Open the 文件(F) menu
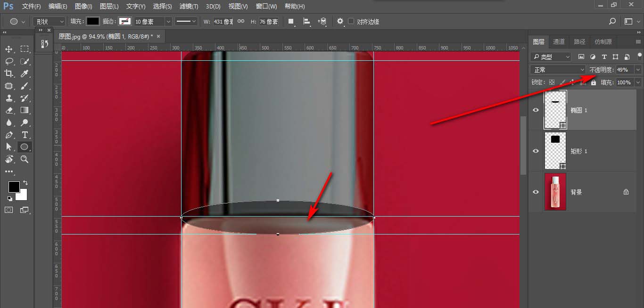Image resolution: width=644 pixels, height=308 pixels. coord(32,7)
